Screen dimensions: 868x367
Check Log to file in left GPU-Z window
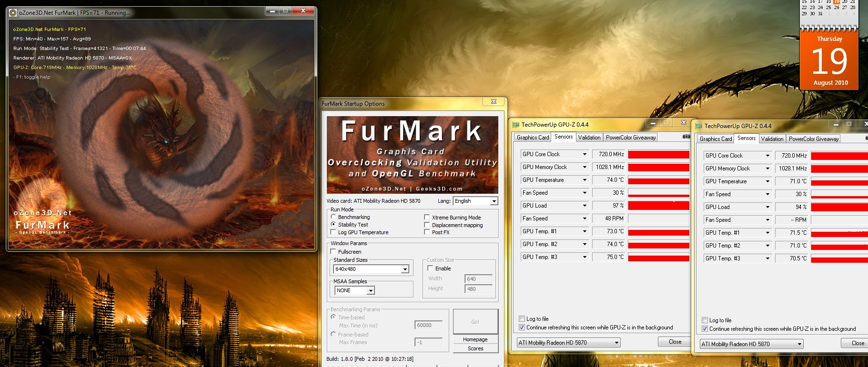[522, 319]
